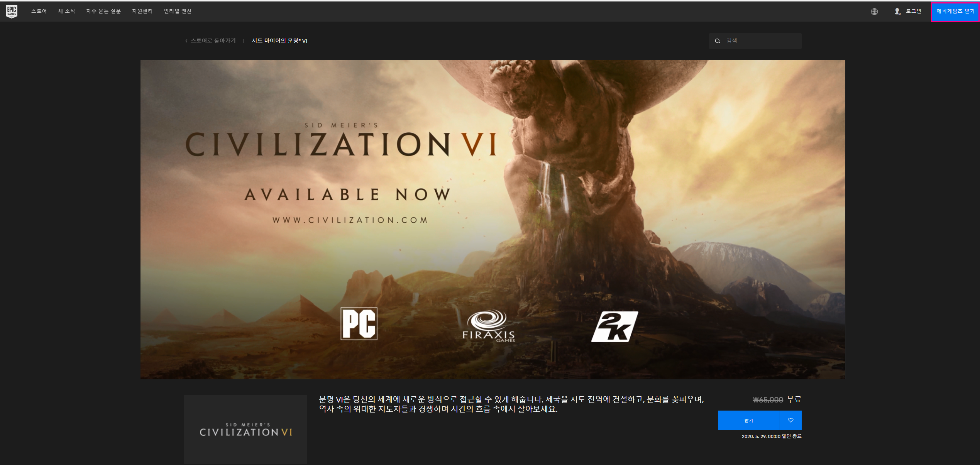Open the globe language selector

click(x=874, y=12)
